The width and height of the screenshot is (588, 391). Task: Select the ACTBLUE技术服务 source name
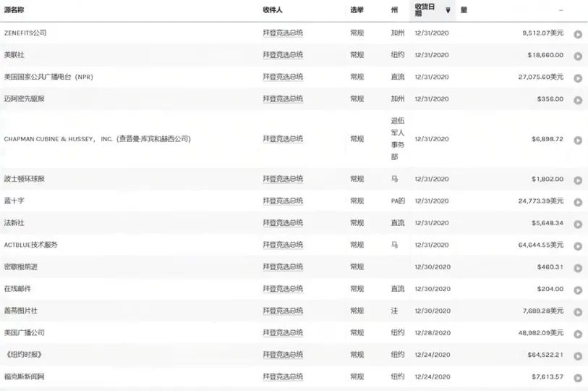31,245
